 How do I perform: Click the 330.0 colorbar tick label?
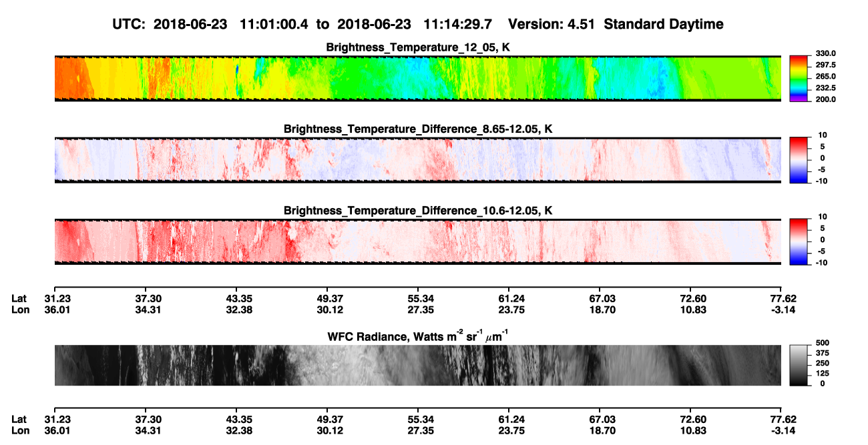[825, 53]
